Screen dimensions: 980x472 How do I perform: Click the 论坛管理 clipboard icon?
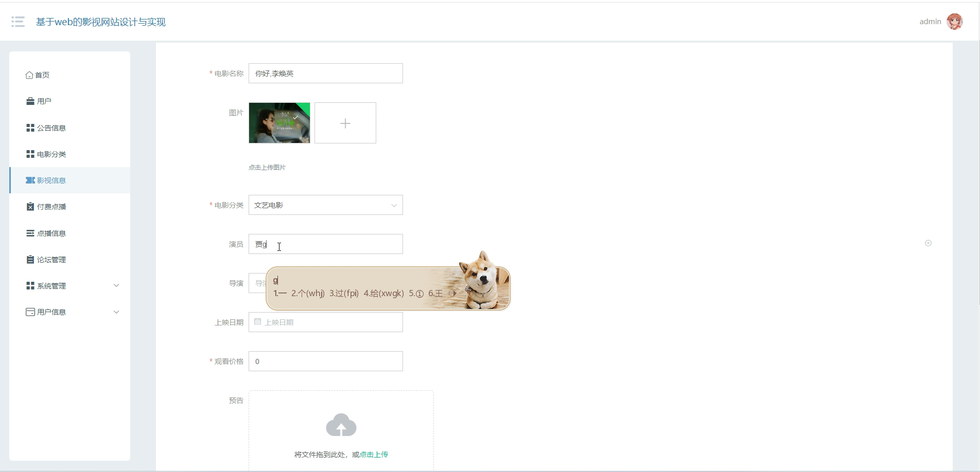(x=30, y=260)
